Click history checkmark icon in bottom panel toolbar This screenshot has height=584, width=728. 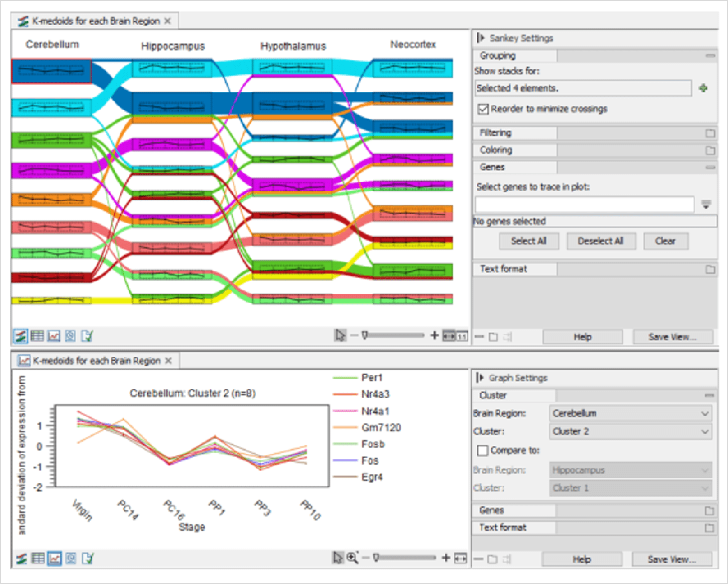(x=87, y=558)
